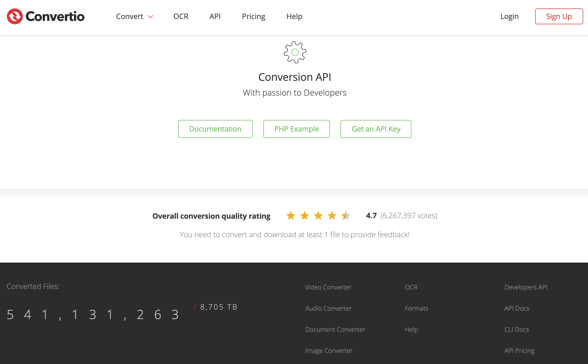588x364 pixels.
Task: Switch to the API page
Action: [x=215, y=16]
